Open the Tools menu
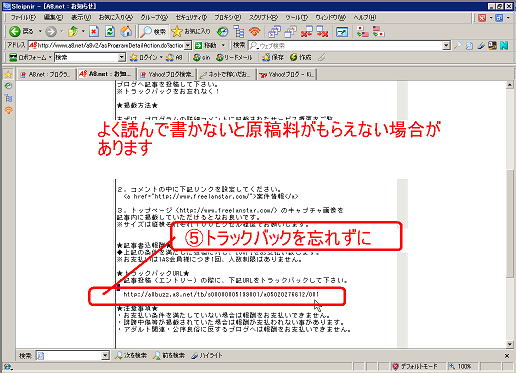 296,17
